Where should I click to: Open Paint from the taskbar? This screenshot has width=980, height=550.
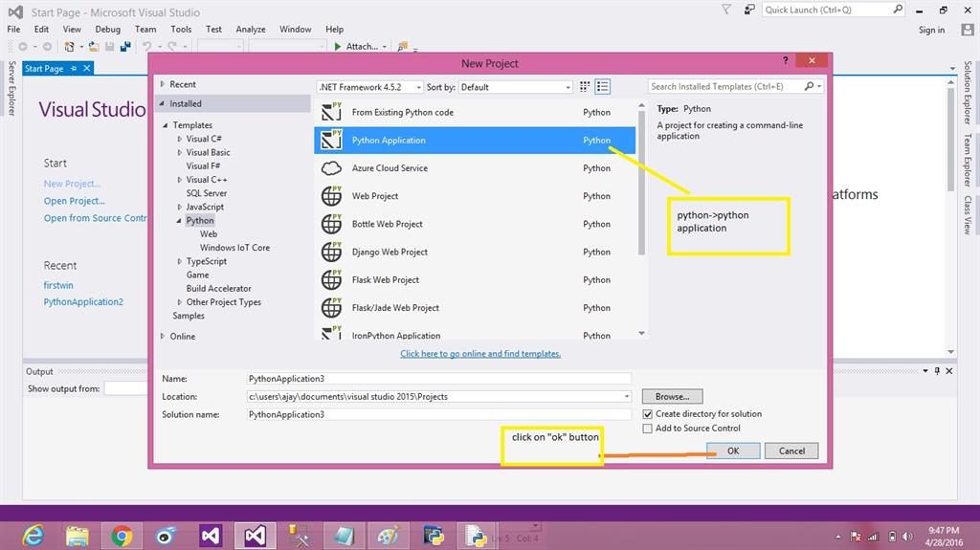click(389, 536)
